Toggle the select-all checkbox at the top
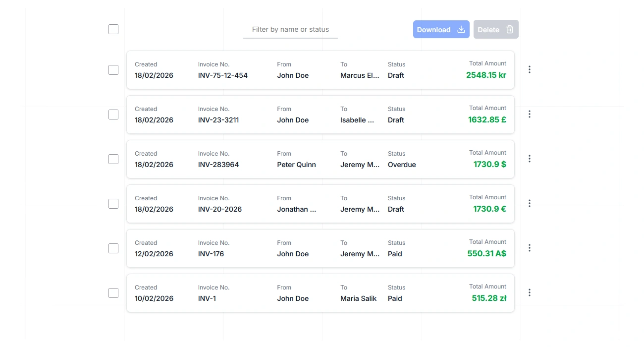This screenshot has height=347, width=644. tap(113, 29)
